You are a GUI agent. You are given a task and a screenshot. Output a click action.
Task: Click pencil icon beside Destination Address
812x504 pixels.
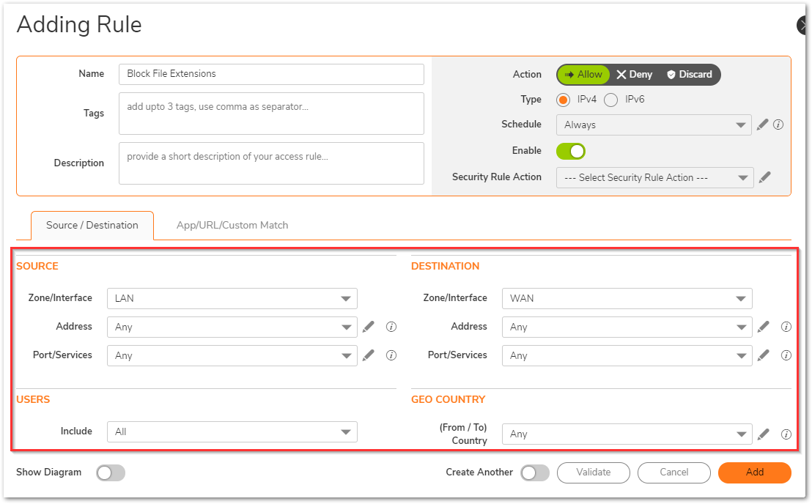764,327
